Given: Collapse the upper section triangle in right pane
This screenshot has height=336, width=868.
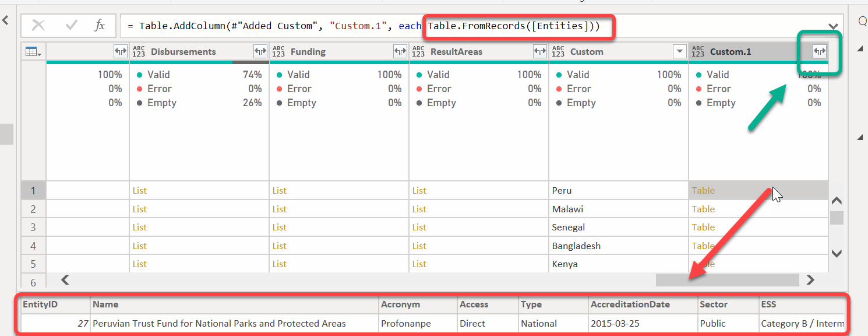Looking at the screenshot, I should click(860, 50).
